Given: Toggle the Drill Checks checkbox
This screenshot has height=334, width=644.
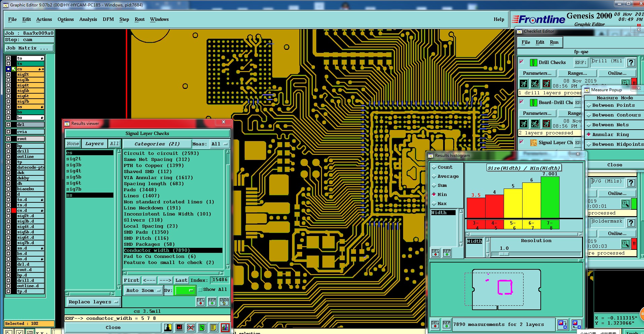Looking at the screenshot, I should 522,61.
